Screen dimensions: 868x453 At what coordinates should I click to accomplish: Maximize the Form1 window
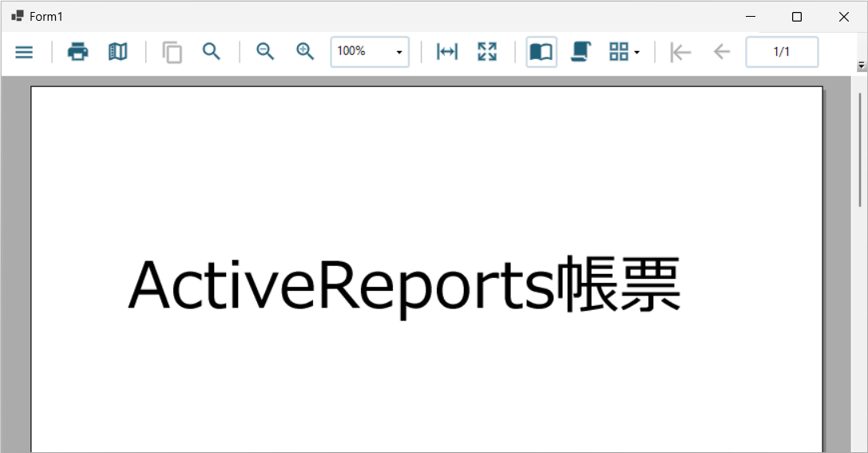pos(797,17)
